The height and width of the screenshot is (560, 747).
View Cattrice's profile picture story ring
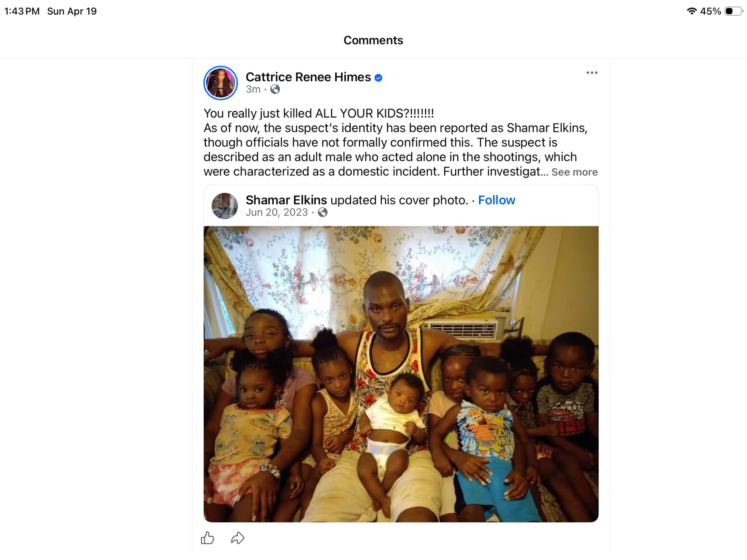221,83
